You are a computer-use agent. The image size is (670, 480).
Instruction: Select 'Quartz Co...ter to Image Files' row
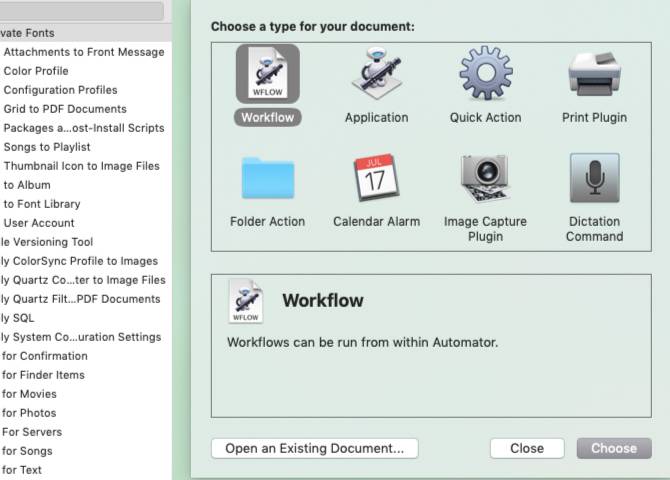[85, 280]
